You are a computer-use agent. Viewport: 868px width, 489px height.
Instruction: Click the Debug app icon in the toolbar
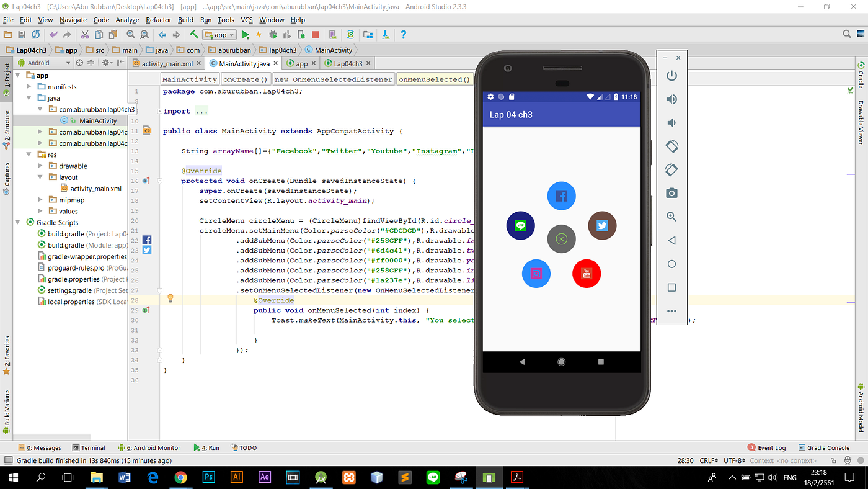pyautogui.click(x=273, y=35)
